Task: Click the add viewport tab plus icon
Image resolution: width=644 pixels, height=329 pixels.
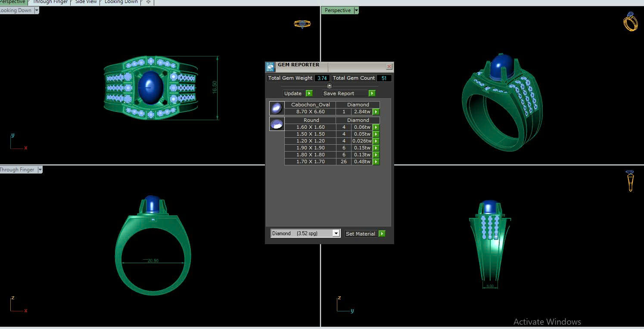Action: pyautogui.click(x=148, y=2)
